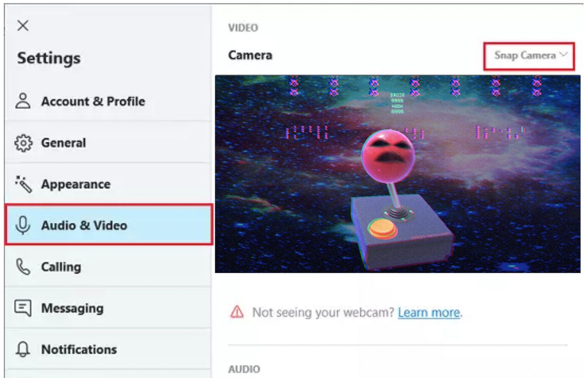Click the Learn more link
Image resolution: width=588 pixels, height=378 pixels.
[x=428, y=312]
